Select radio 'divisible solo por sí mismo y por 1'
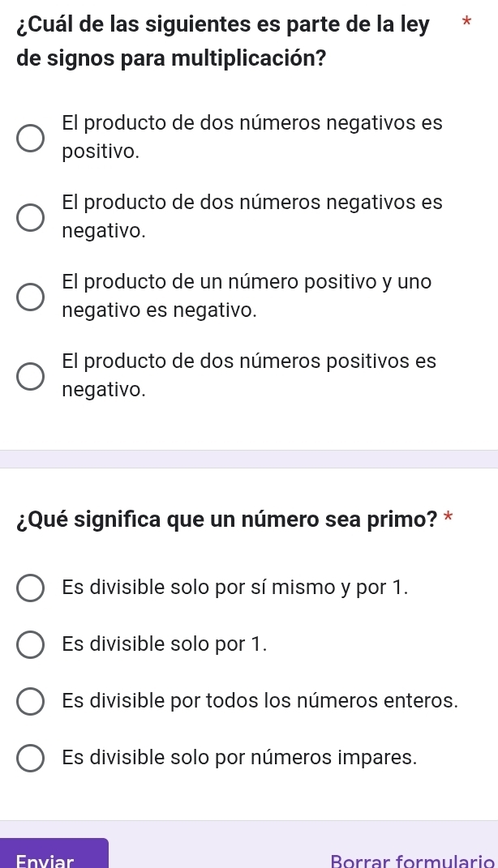Viewport: 498px width, 868px height. point(31,588)
